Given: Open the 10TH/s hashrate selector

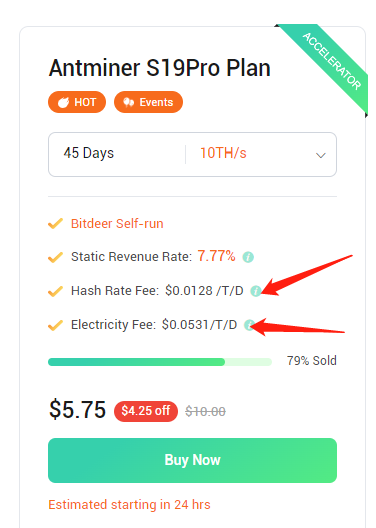Looking at the screenshot, I should coord(223,153).
